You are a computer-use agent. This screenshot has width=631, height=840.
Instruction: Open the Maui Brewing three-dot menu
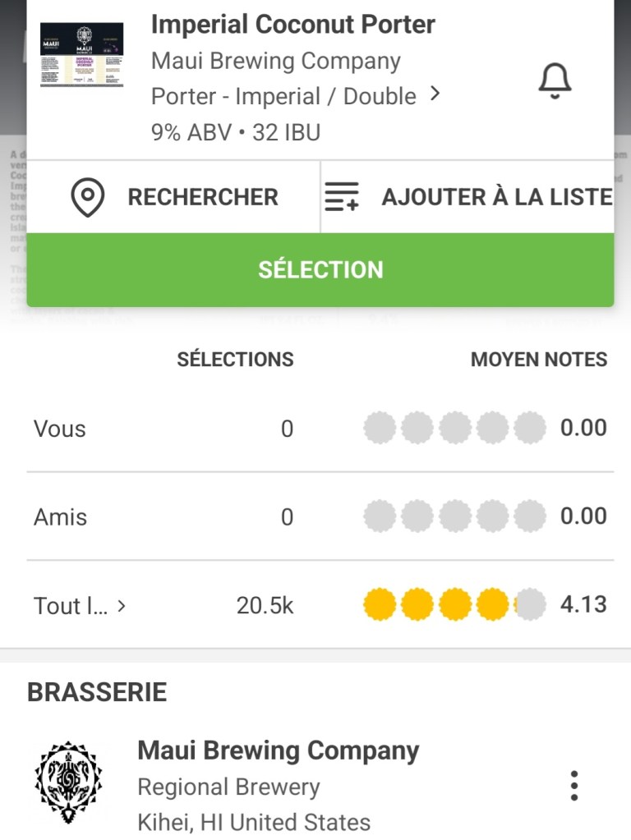(574, 786)
